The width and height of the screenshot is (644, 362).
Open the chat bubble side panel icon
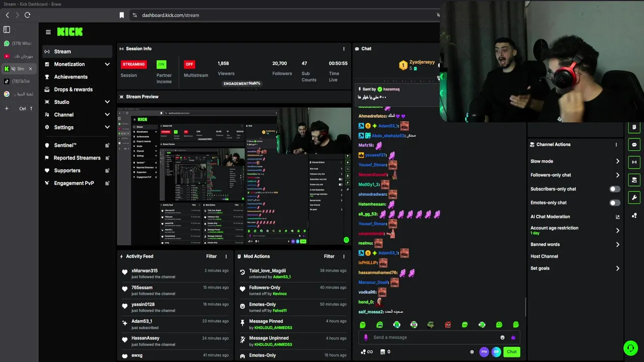pyautogui.click(x=634, y=145)
